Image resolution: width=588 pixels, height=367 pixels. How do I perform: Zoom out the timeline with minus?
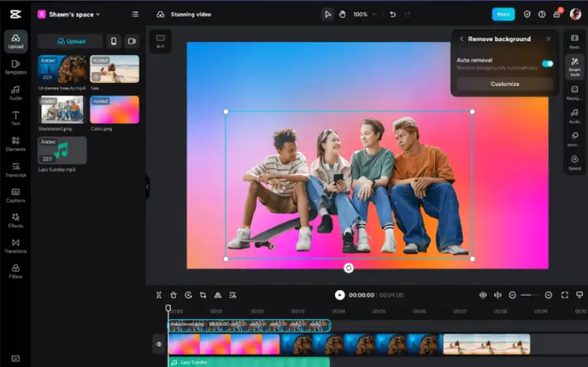click(x=512, y=295)
